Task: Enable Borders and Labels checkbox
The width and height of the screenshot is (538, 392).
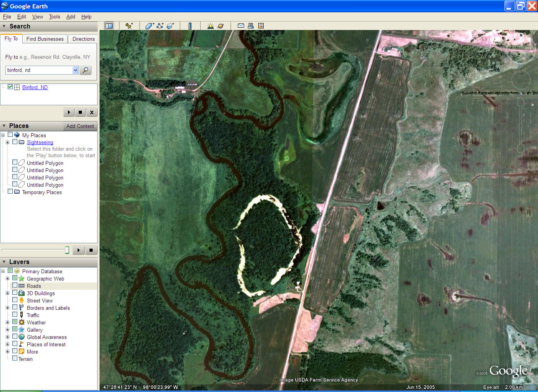Action: 15,307
